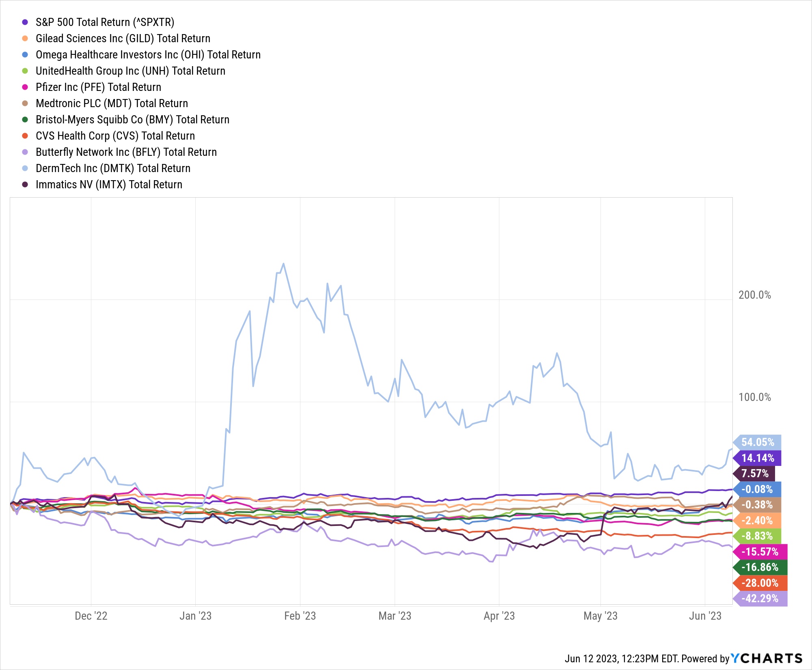Click the pink Pfizer legend dot
The width and height of the screenshot is (812, 670).
click(25, 87)
